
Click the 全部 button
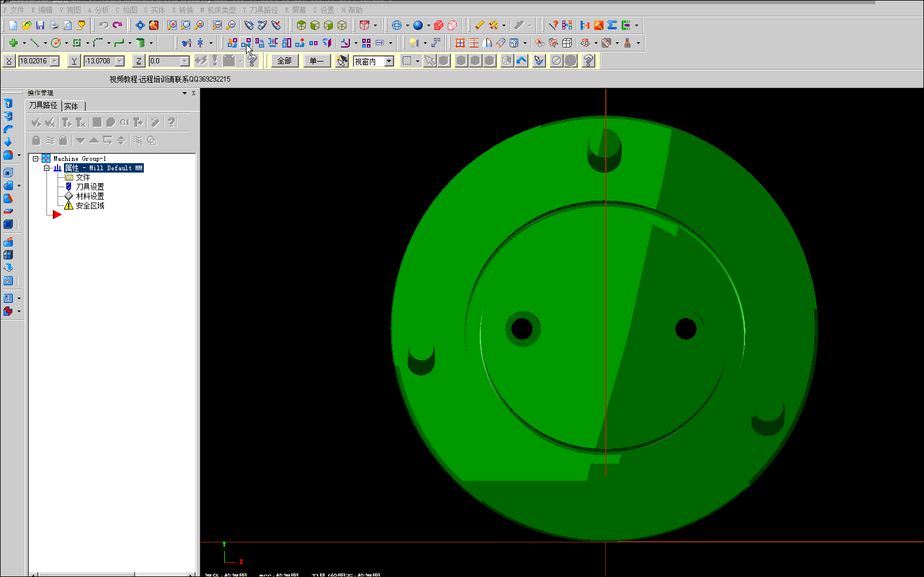[x=285, y=61]
